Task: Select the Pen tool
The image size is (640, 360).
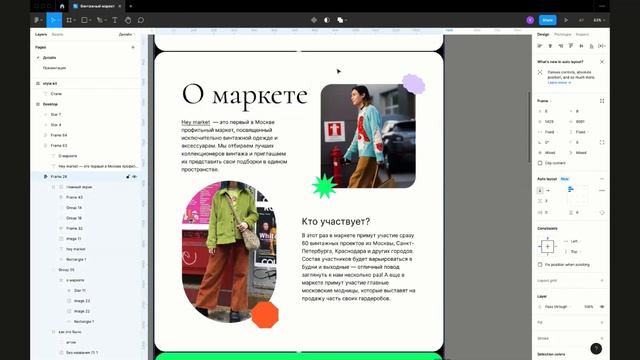Action: [100, 20]
